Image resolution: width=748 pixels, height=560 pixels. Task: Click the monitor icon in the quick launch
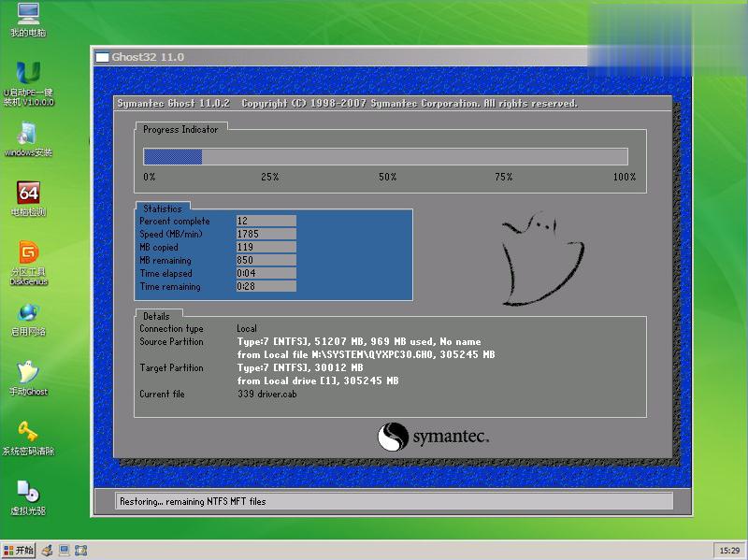(64, 551)
